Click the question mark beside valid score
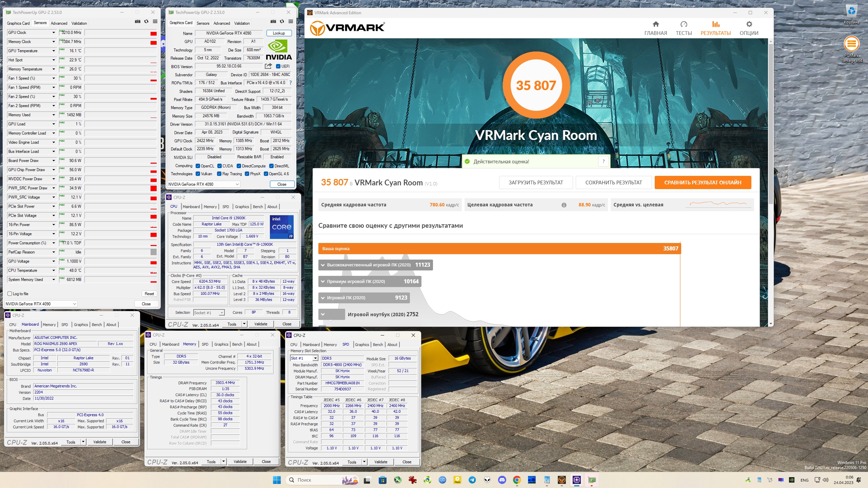Image resolution: width=868 pixels, height=488 pixels. pyautogui.click(x=604, y=162)
